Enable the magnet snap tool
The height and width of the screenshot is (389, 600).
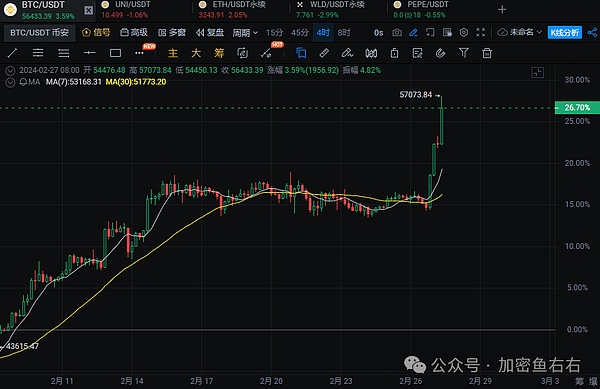[x=440, y=53]
